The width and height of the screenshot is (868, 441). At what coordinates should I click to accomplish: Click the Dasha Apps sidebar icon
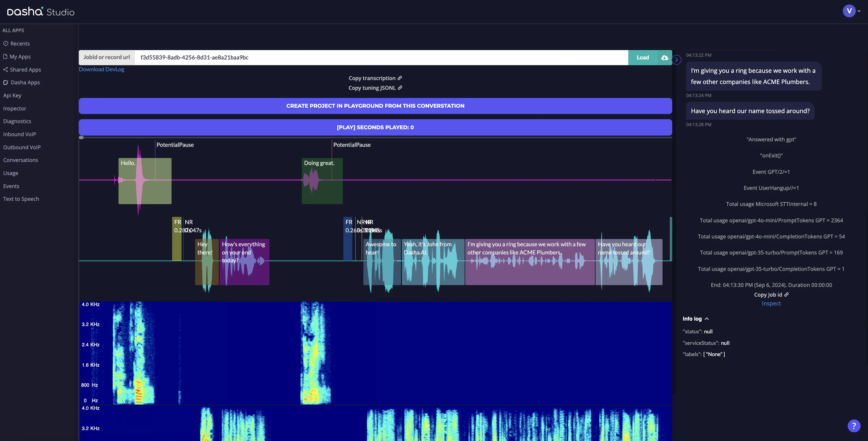(x=6, y=82)
